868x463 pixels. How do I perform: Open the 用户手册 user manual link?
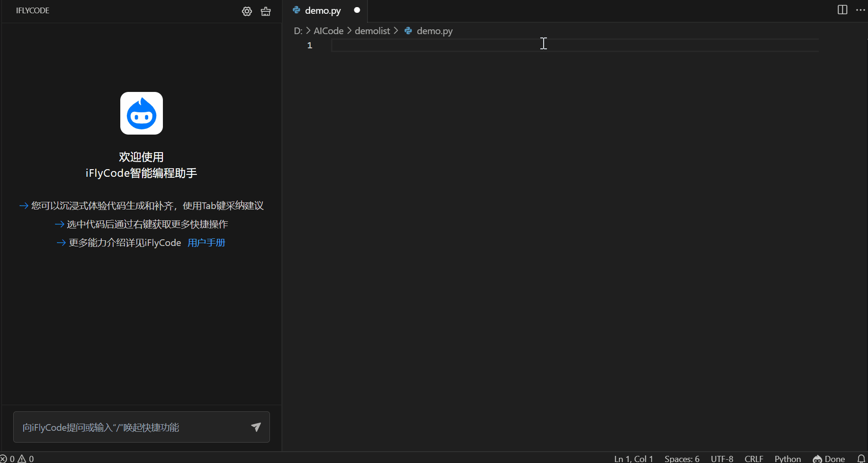(206, 243)
